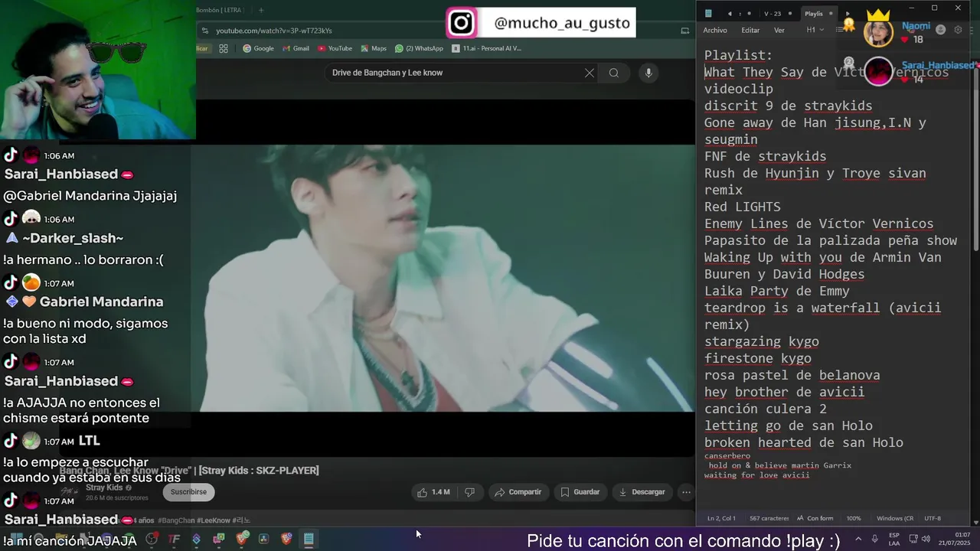
Task: Click the Suscribirse button
Action: 188,492
